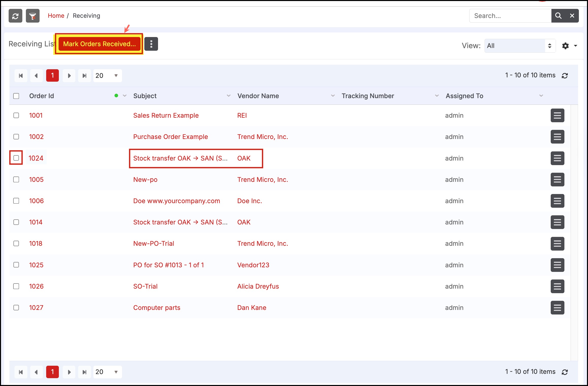Open row menu for order 1027
The image size is (588, 386).
[558, 308]
